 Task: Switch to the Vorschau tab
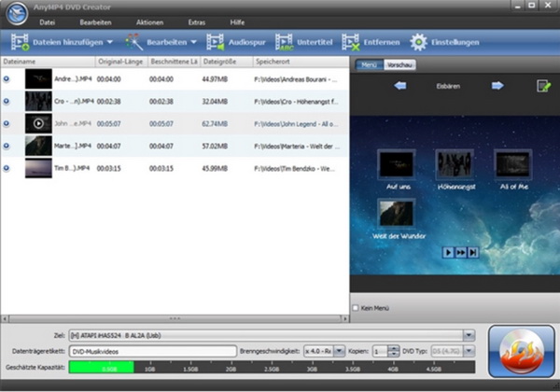[399, 65]
